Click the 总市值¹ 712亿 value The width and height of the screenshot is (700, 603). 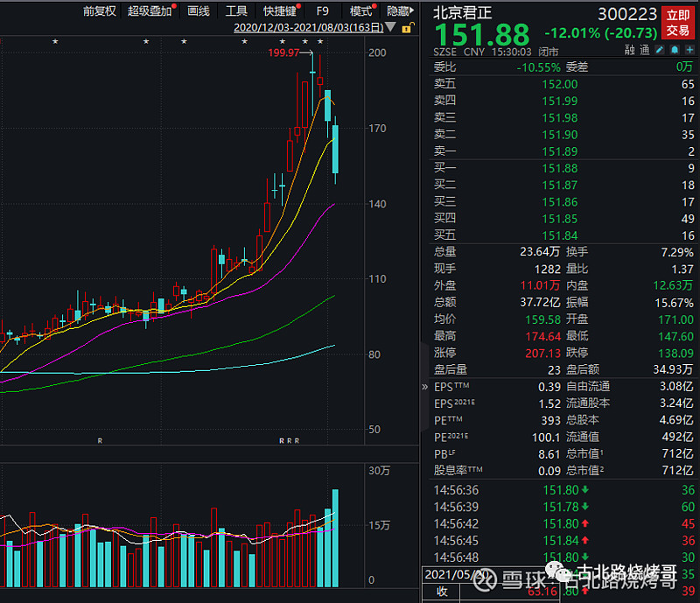click(x=677, y=454)
